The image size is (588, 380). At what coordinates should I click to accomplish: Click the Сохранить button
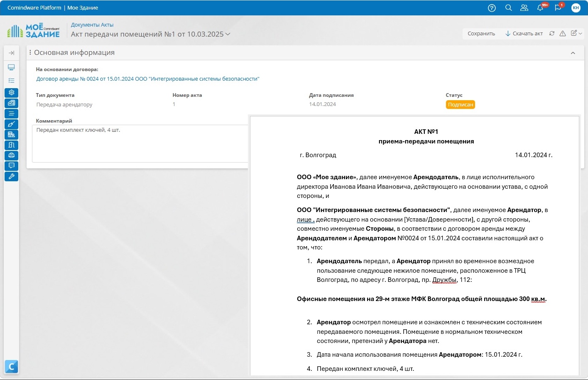[x=481, y=34]
